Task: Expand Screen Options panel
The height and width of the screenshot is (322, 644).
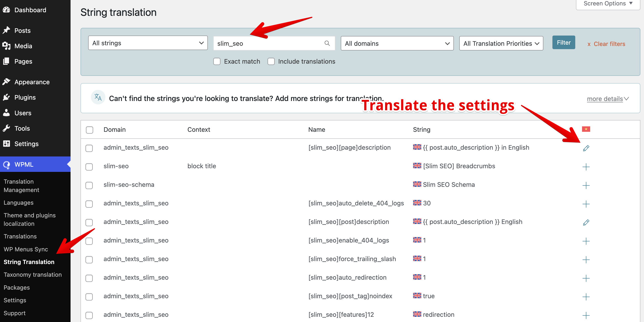Action: point(608,4)
